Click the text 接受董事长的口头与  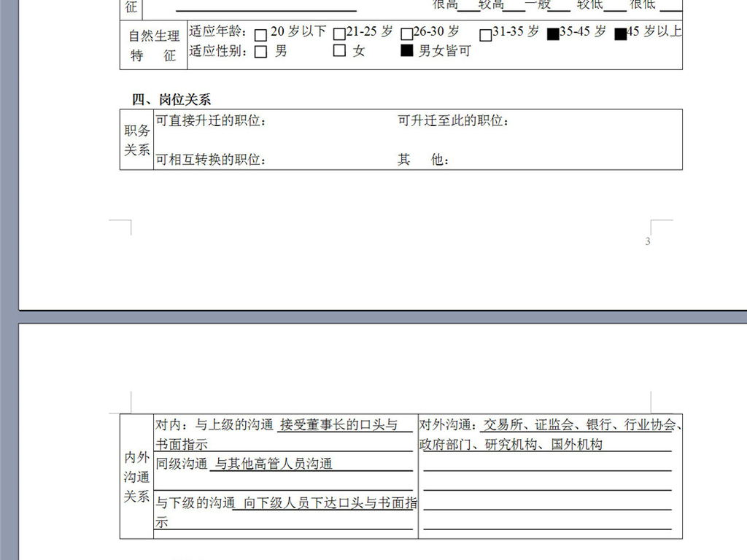click(338, 424)
